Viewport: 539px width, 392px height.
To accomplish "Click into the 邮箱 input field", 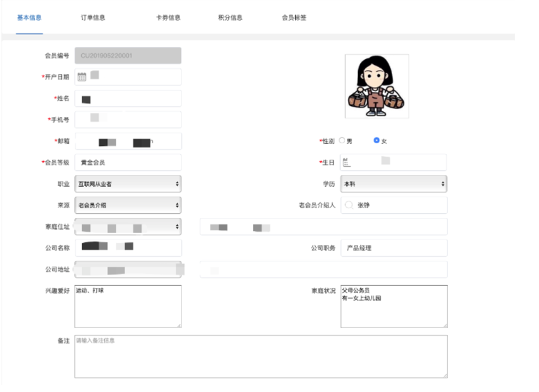I will (x=128, y=141).
